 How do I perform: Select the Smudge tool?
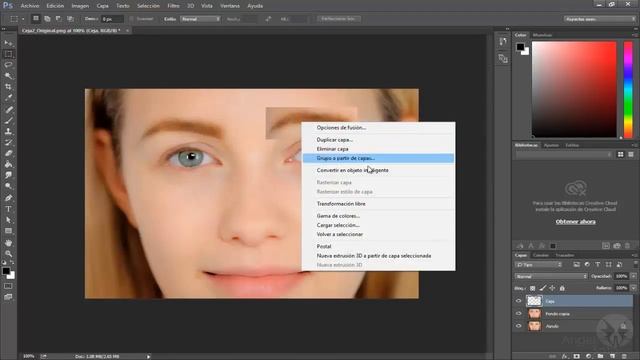8,175
